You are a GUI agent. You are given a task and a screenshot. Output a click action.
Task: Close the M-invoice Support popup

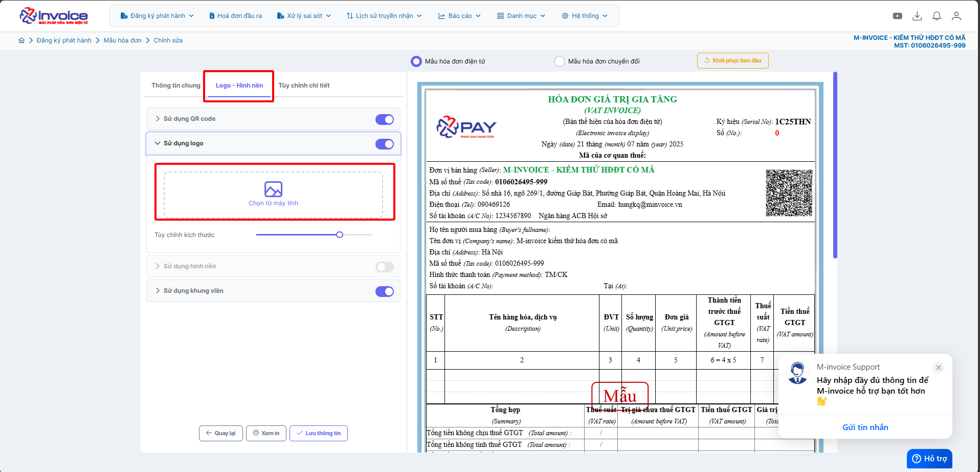click(x=939, y=368)
